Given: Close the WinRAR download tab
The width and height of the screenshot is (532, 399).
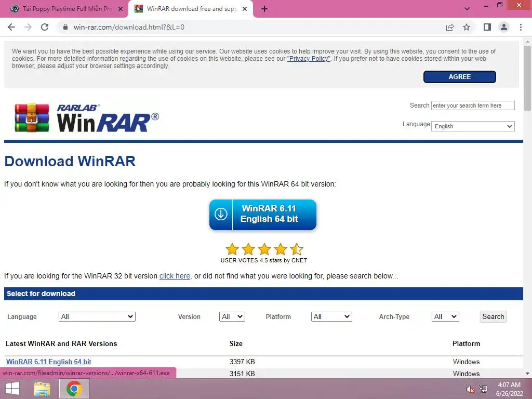Looking at the screenshot, I should click(245, 9).
